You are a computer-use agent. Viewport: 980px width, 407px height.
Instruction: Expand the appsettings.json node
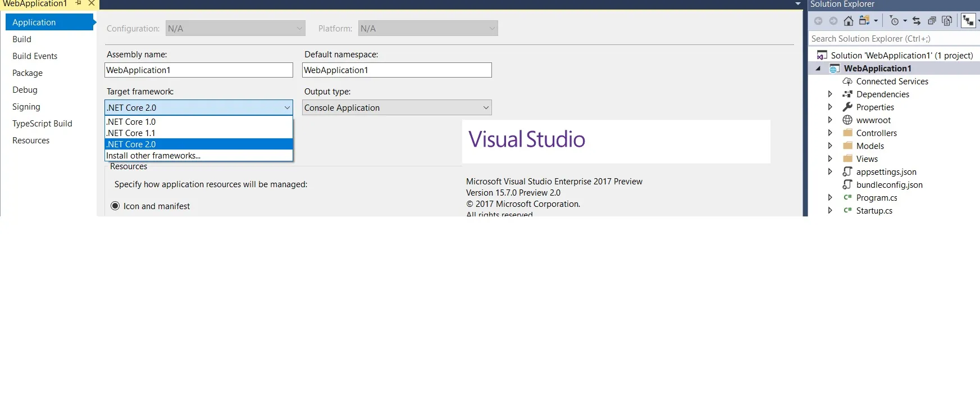click(x=830, y=172)
